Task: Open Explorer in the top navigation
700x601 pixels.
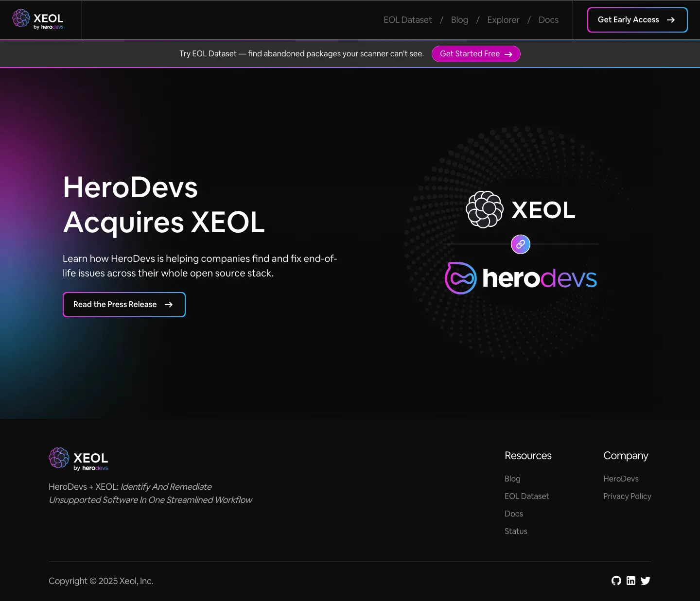Action: coord(503,20)
